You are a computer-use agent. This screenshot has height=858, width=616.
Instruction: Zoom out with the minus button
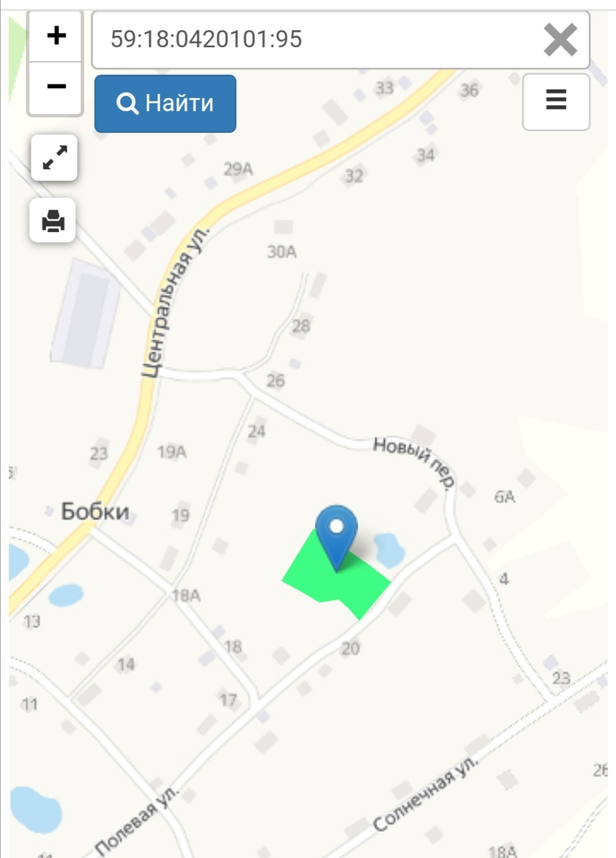(56, 87)
